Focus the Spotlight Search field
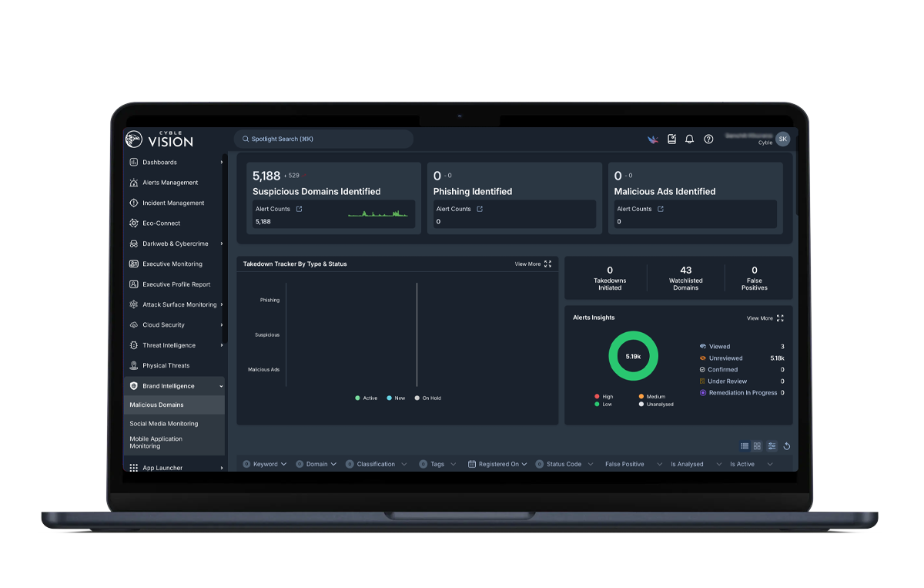Viewport: 924px width, 588px height. pyautogui.click(x=323, y=139)
